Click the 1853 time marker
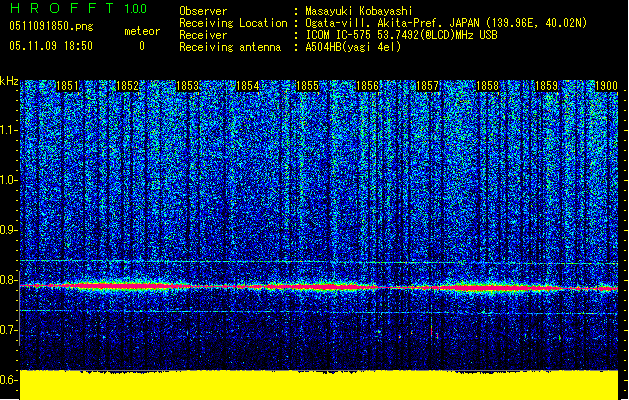The width and height of the screenshot is (629, 400). pyautogui.click(x=187, y=86)
